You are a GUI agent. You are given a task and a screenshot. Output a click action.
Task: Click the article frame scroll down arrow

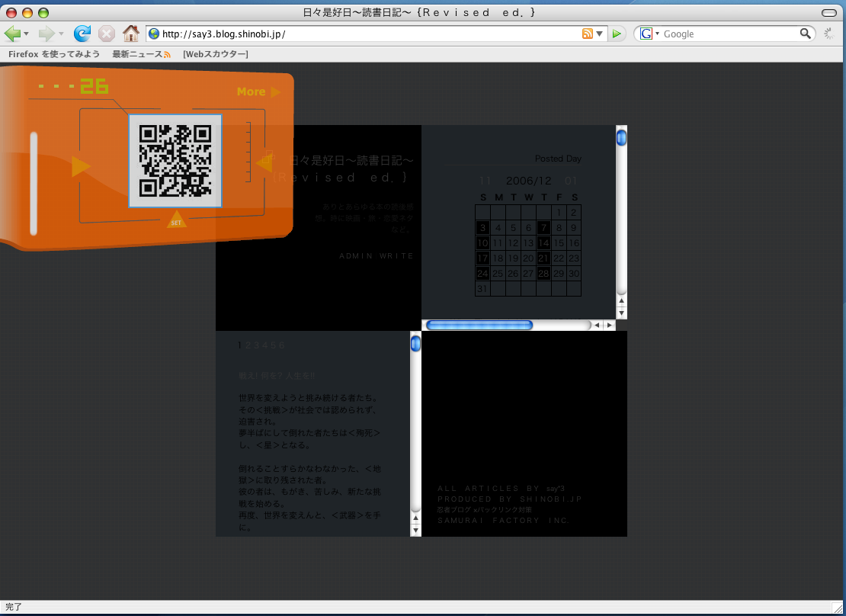[415, 530]
